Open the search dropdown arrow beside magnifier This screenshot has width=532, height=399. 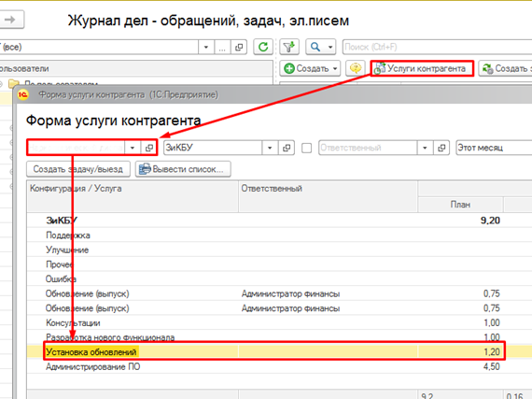[x=330, y=47]
